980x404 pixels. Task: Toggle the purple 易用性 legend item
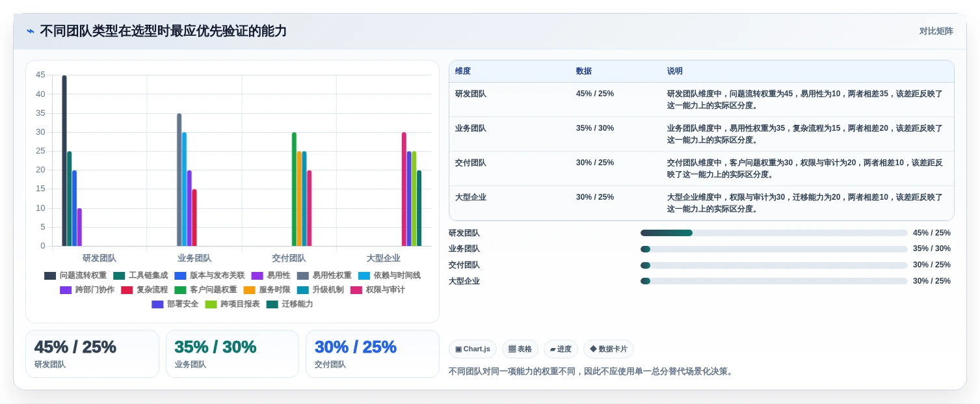tap(271, 275)
